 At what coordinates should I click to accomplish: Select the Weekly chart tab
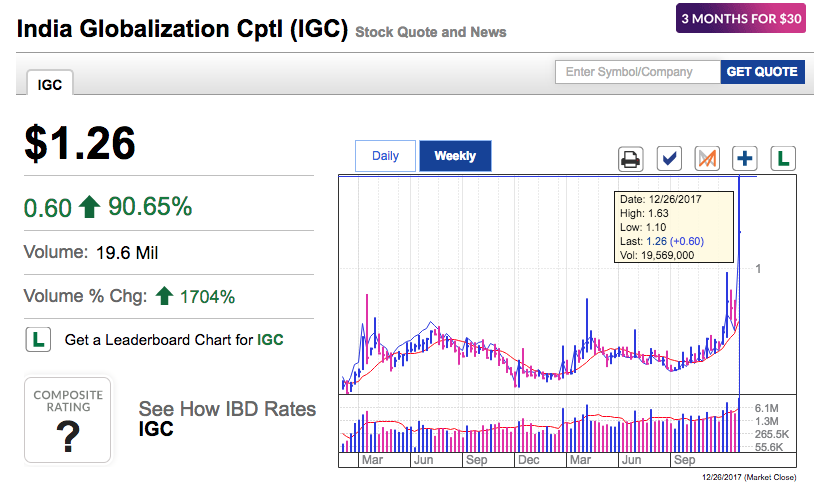455,156
